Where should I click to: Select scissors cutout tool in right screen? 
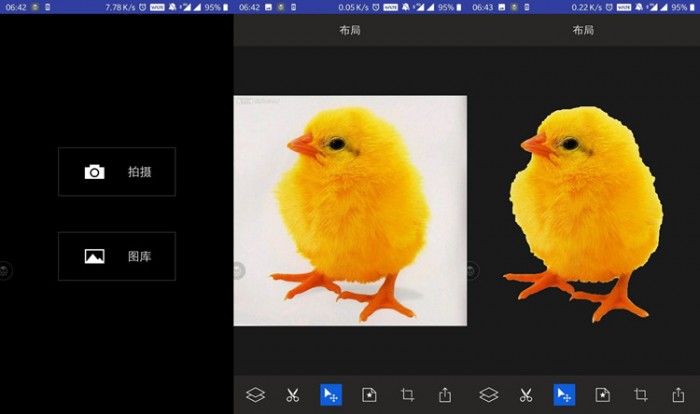click(526, 395)
